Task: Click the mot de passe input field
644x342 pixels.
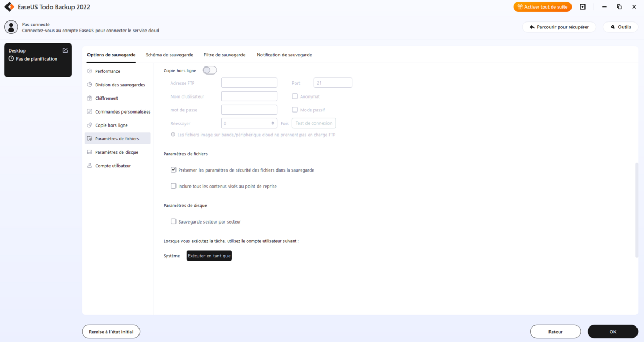Action: pyautogui.click(x=249, y=110)
